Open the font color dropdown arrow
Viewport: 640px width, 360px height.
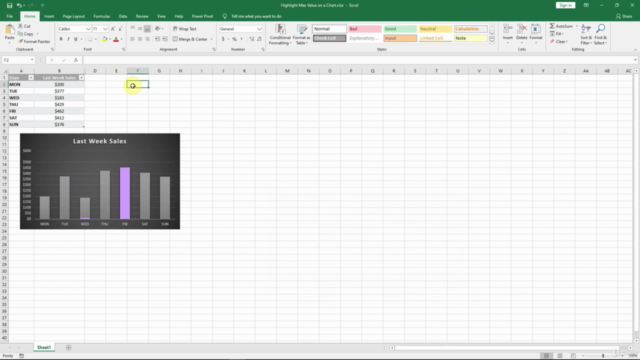pos(122,40)
